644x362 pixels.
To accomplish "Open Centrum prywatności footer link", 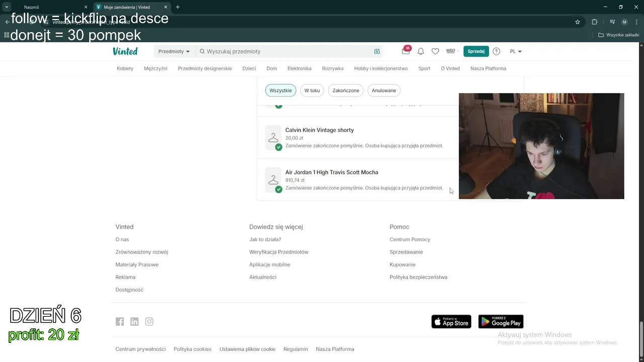I will pyautogui.click(x=140, y=349).
